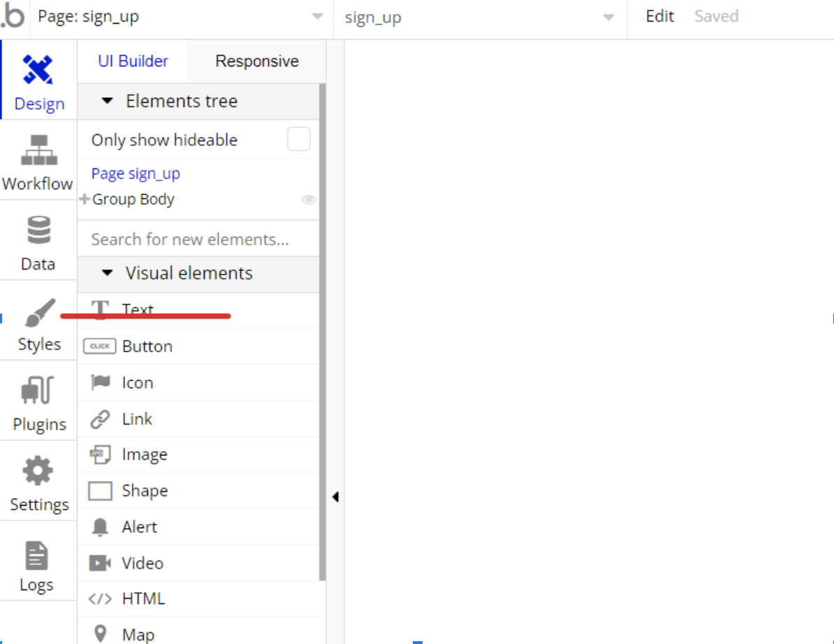
Task: Collapse the Visual elements section
Action: (x=108, y=273)
